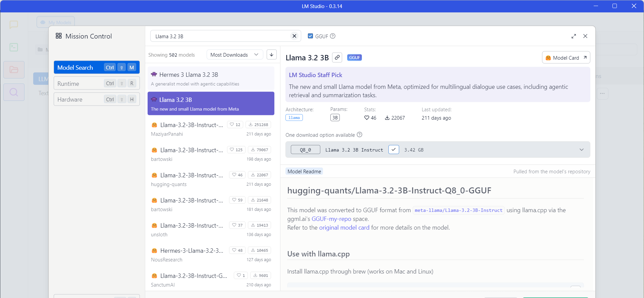
Task: Click the 3.42 GB file size text
Action: tap(414, 150)
